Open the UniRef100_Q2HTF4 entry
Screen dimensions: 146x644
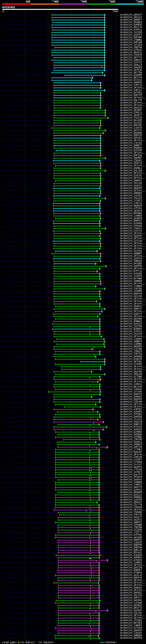point(131,35)
